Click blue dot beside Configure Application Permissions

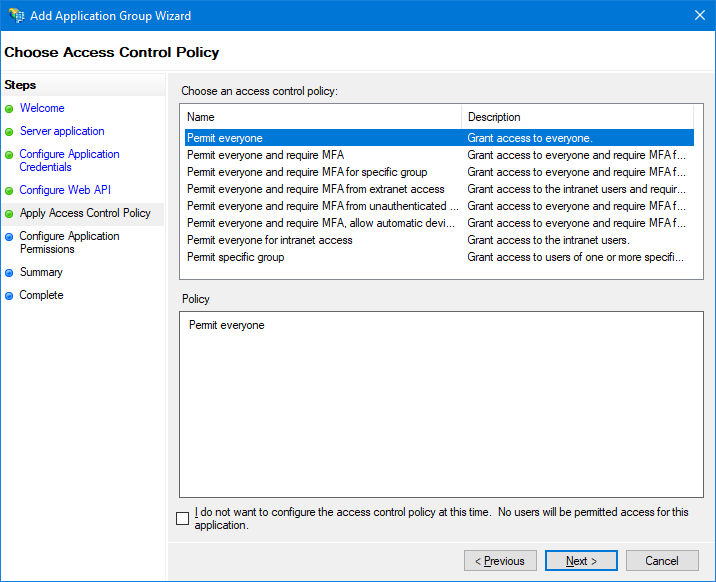point(9,236)
